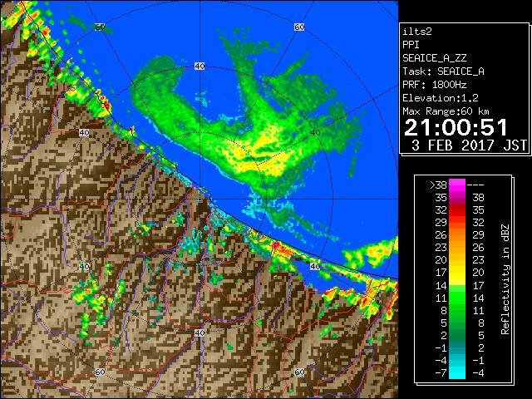Click the south 40 km range label
Screen dimensions: 532x399
(199, 332)
